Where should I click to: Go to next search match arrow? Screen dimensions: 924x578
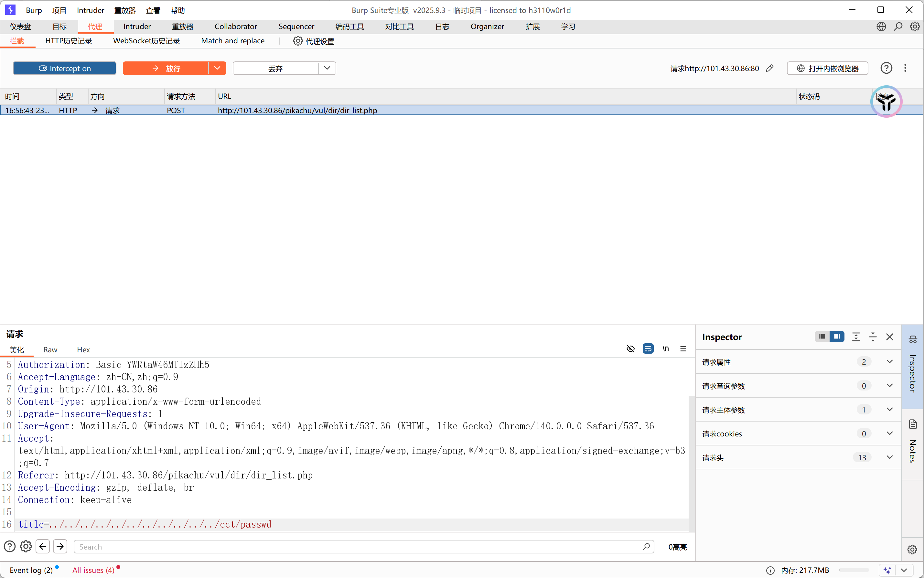(x=60, y=547)
